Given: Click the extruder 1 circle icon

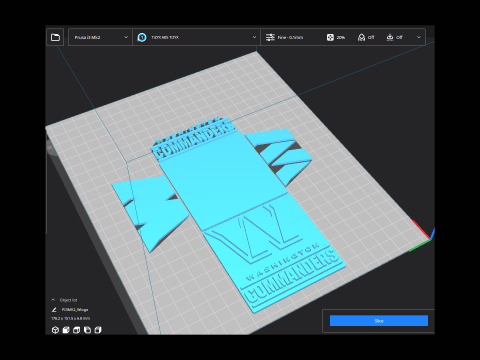Looking at the screenshot, I should tap(142, 37).
